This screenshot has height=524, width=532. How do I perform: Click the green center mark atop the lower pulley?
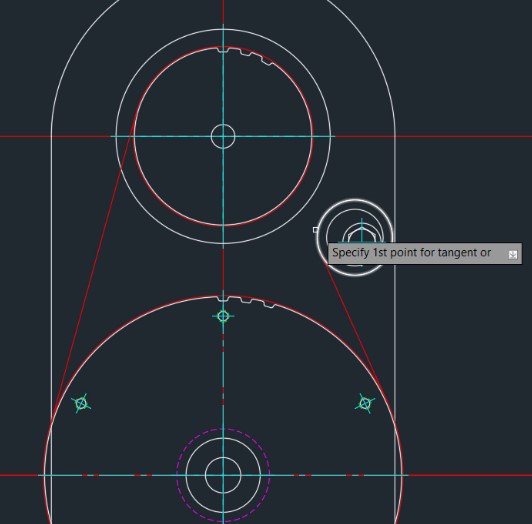pos(223,316)
